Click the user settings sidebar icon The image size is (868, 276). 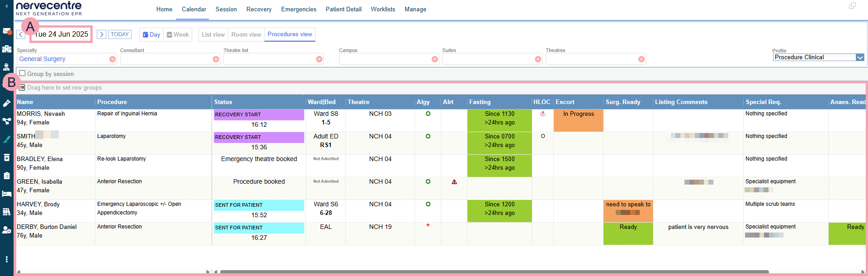pos(7,230)
